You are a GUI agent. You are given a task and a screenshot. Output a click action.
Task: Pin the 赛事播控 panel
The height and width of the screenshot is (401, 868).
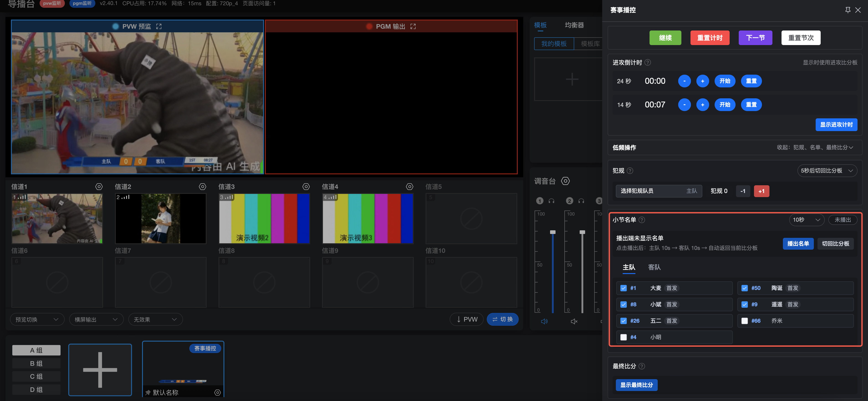coord(848,10)
